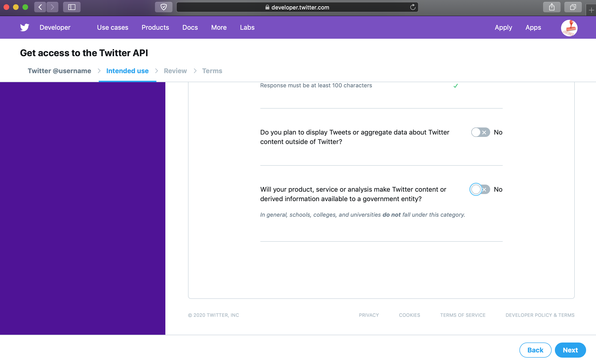
Task: Toggle the Safari sidebar button
Action: (x=72, y=7)
